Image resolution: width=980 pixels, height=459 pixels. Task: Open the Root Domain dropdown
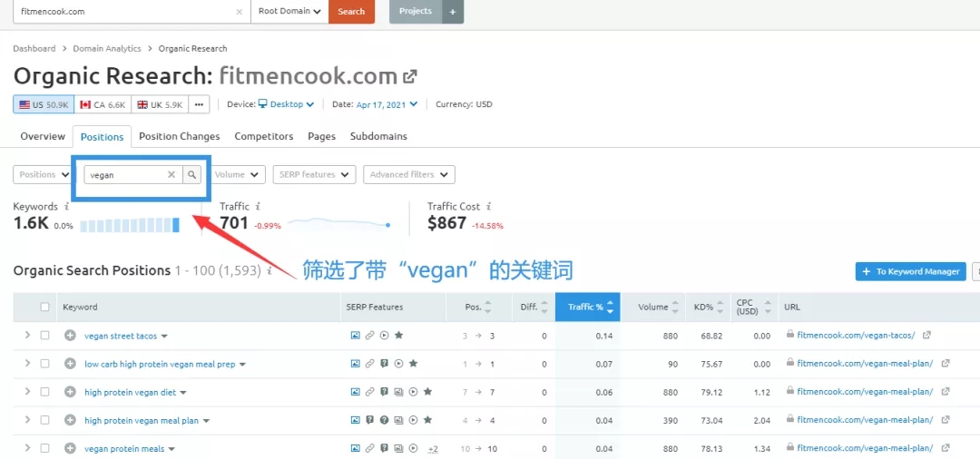(289, 12)
